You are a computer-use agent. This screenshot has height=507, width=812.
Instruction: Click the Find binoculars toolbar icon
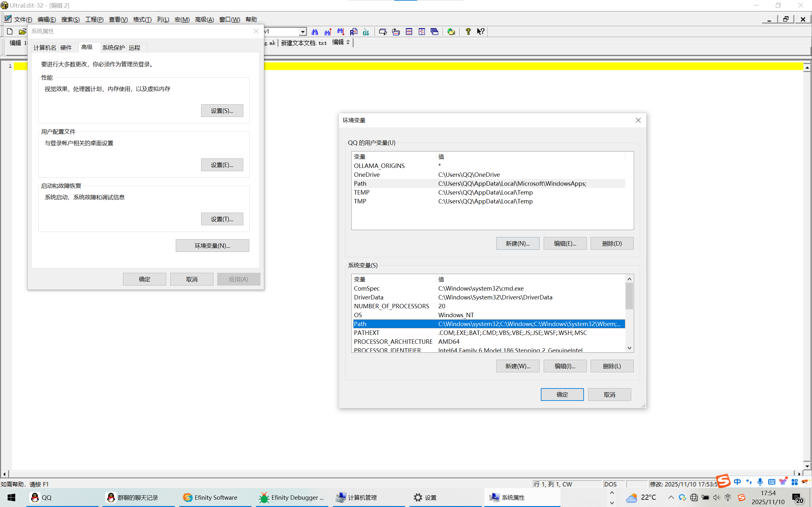tap(314, 31)
